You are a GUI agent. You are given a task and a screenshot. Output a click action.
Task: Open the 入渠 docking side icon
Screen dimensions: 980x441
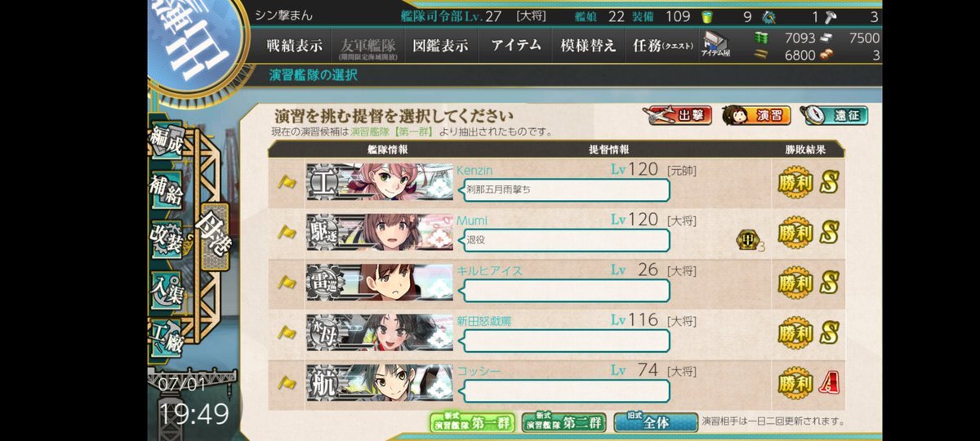click(166, 287)
